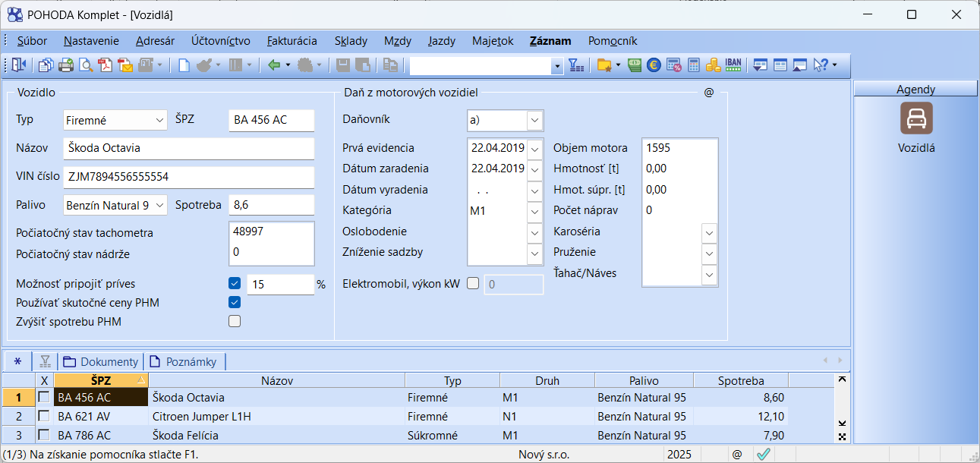Click the VIN číslo input field

coord(188,177)
